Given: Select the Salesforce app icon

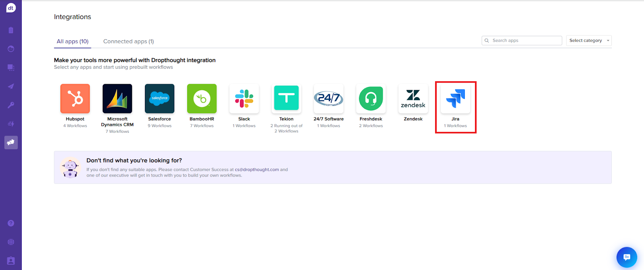Looking at the screenshot, I should (x=160, y=99).
